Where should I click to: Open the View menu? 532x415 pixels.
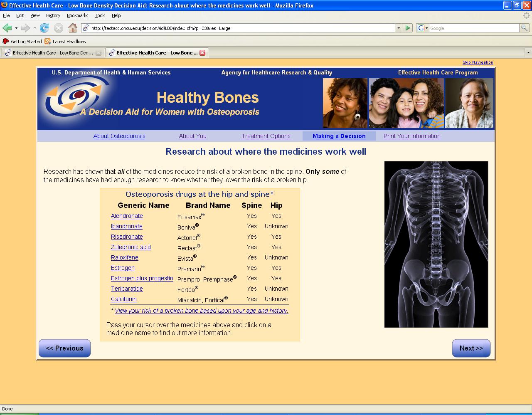(35, 15)
